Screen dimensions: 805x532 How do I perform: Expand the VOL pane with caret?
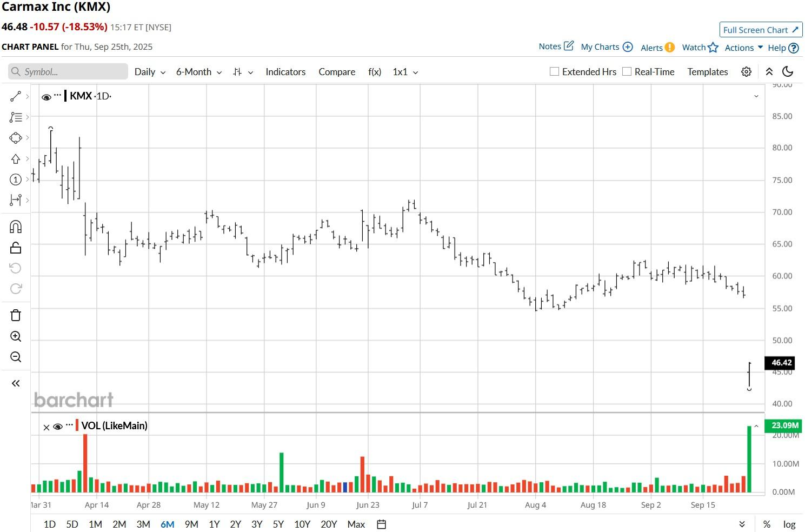(x=756, y=426)
